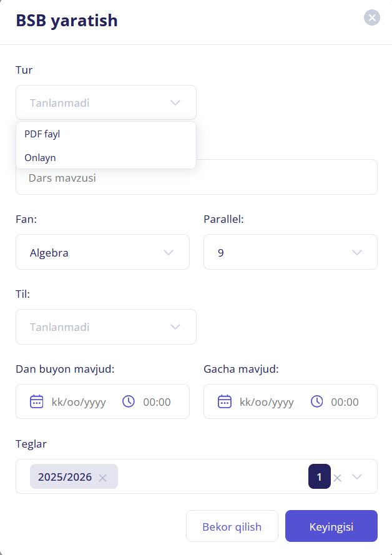Select PDF fayl option
This screenshot has height=555, width=392.
[42, 134]
